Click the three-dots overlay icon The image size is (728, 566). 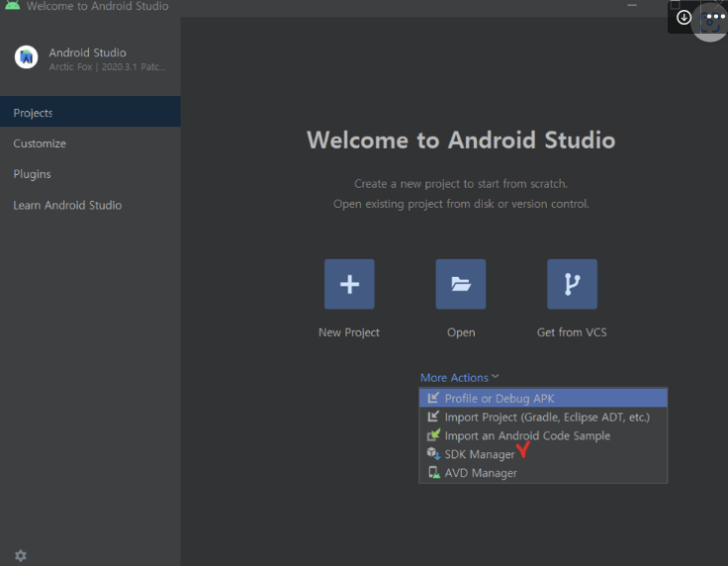point(715,17)
